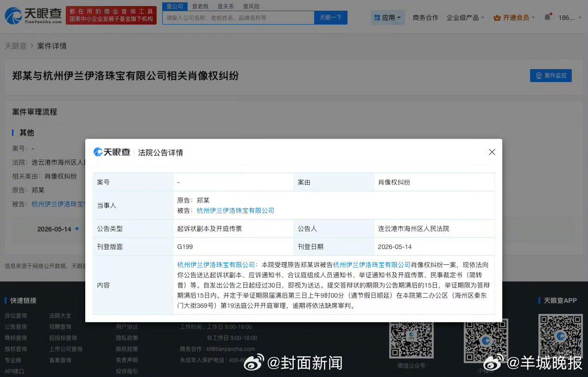Viewport: 588px width, 377px height.
Task: Expand the 应用 dropdown menu
Action: click(388, 18)
